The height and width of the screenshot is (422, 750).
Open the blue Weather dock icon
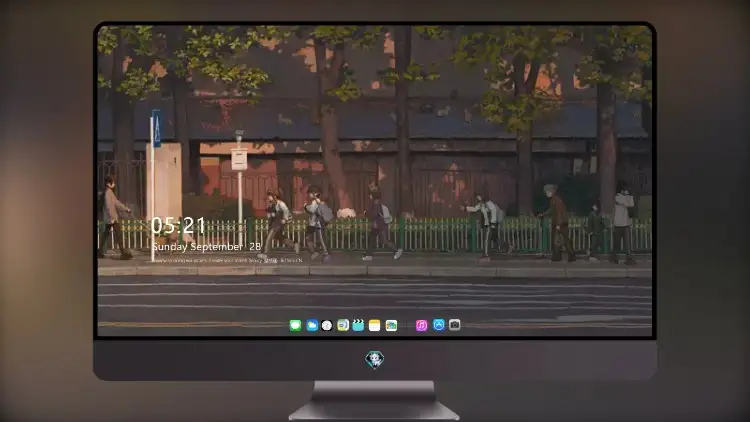click(312, 326)
